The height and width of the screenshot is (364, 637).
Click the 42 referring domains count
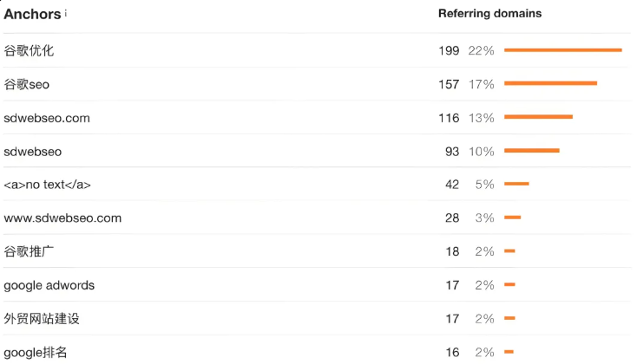coord(452,185)
